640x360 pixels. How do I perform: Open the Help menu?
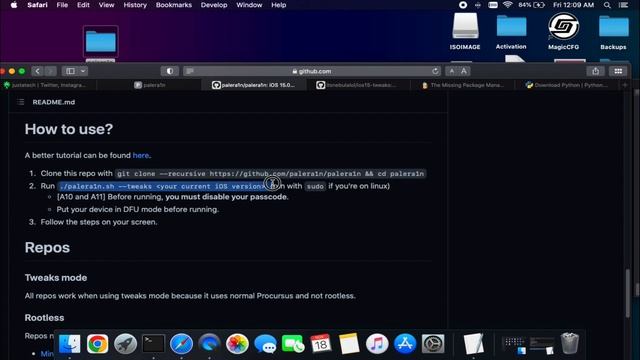point(278,5)
